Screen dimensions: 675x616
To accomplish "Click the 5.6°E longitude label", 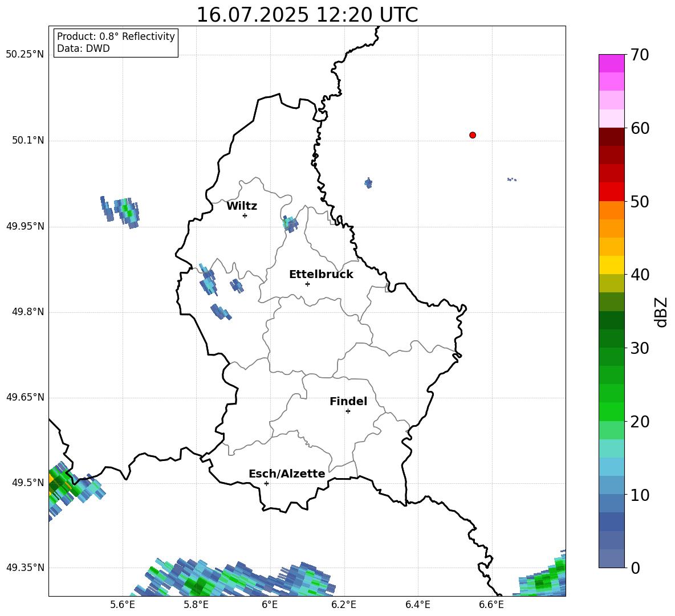I will coord(123,605).
